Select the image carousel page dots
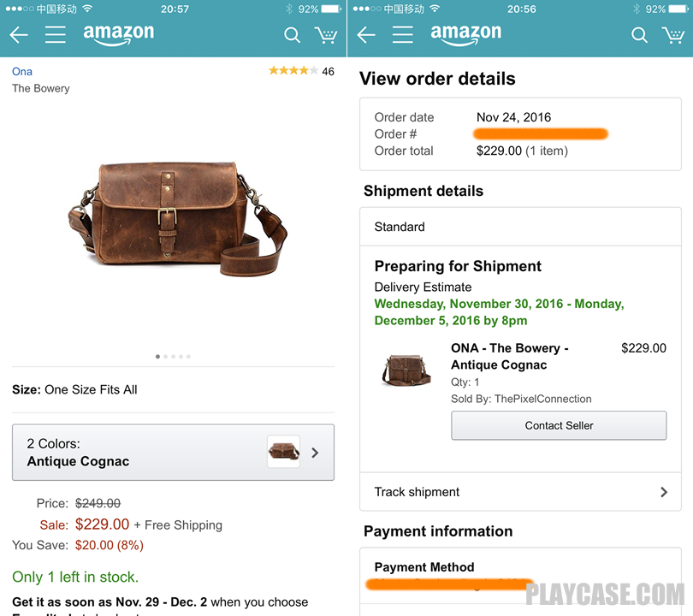693x616 pixels. (x=173, y=356)
